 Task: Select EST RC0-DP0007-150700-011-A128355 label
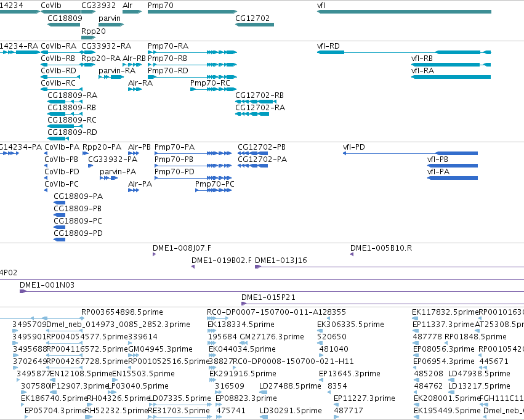(x=276, y=312)
